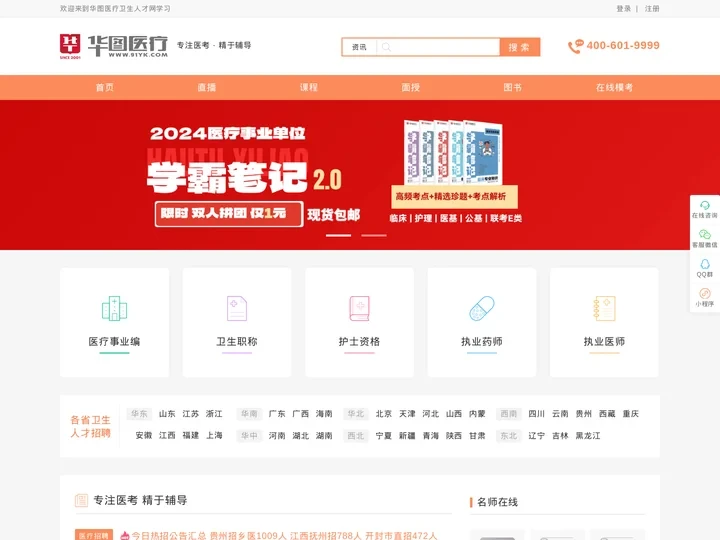Open 直播 navigation tab
The width and height of the screenshot is (720, 540).
(x=207, y=87)
